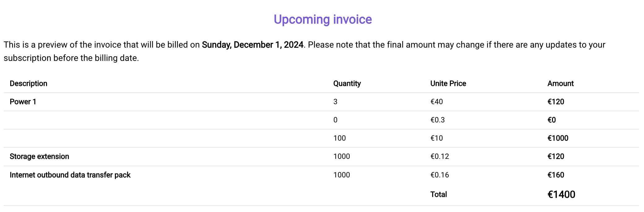Viewport: 644px width, 212px height.
Task: Click the €0.12 Storage extension unit price
Action: pos(440,156)
